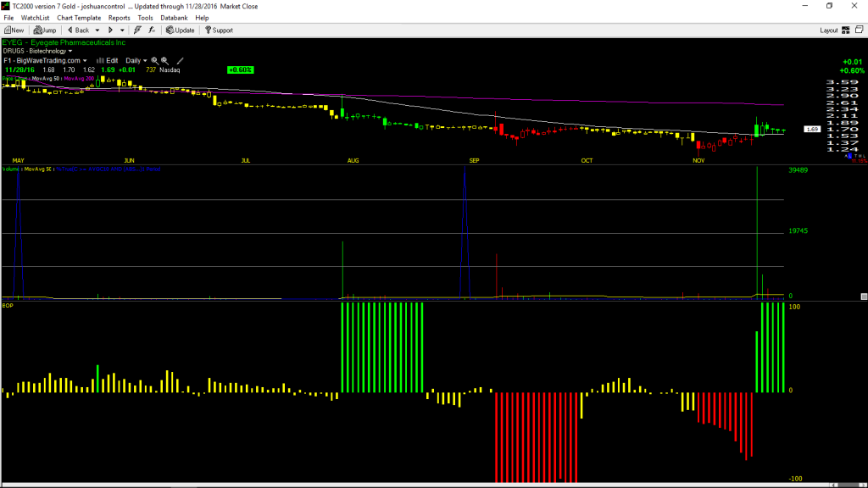Open the Databank menu
This screenshot has height=488, width=868.
click(x=174, y=18)
